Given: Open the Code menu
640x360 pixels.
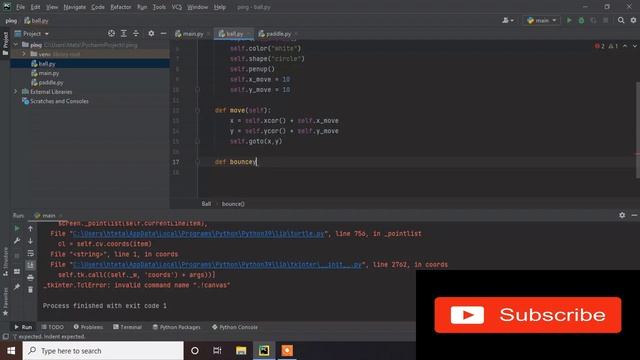Looking at the screenshot, I should 98,7.
